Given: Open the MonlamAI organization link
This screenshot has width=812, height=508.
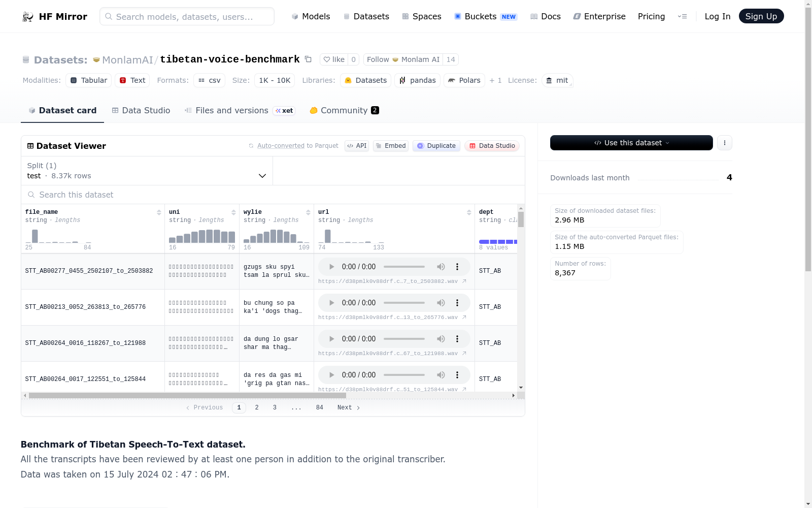Looking at the screenshot, I should pos(127,60).
